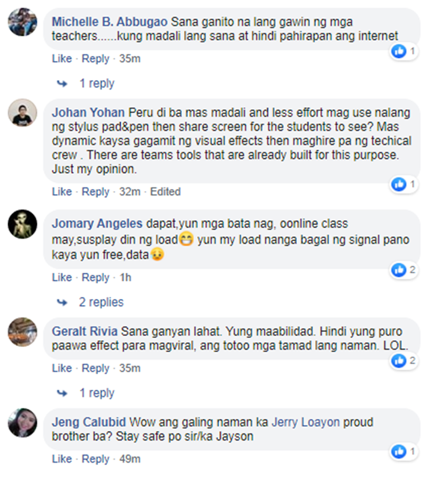Reply to Jomary Angeles' comment
This screenshot has width=448, height=477.
95,278
